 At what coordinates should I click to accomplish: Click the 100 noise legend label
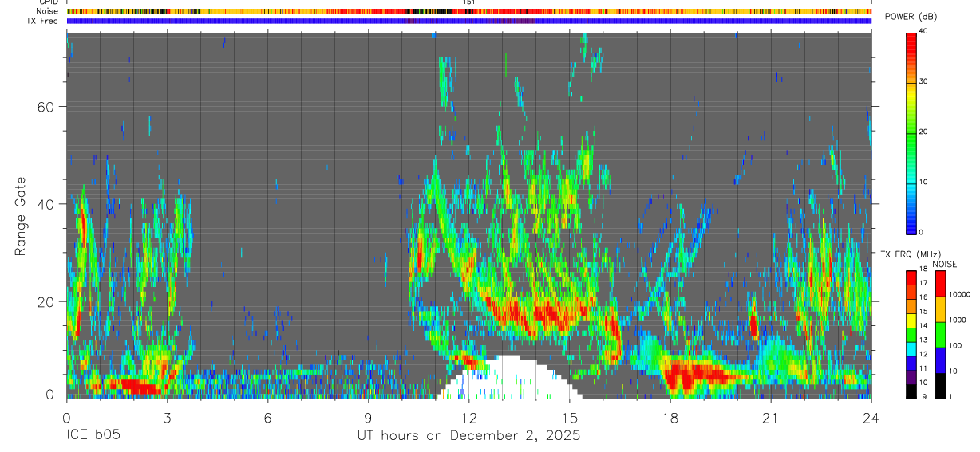pyautogui.click(x=955, y=346)
